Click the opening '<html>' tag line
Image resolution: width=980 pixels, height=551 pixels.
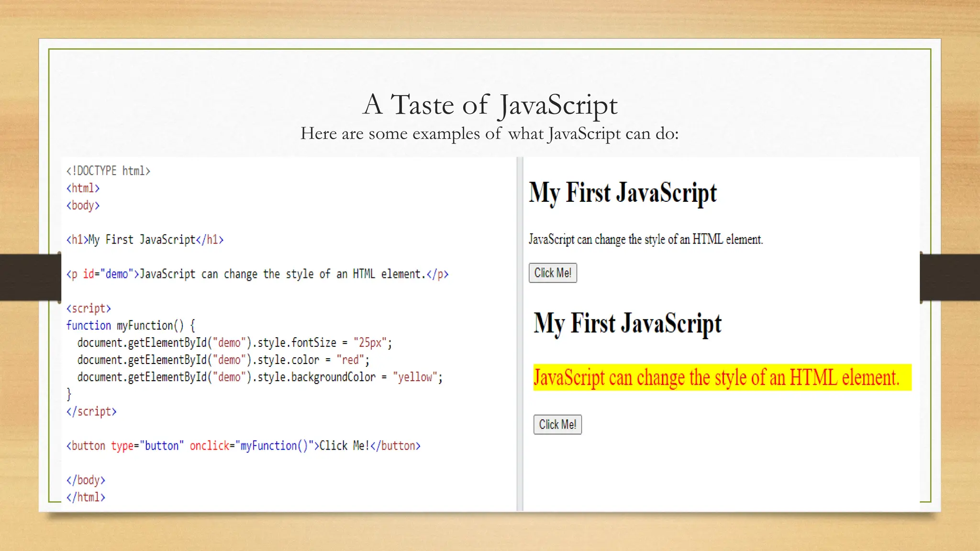tap(83, 188)
